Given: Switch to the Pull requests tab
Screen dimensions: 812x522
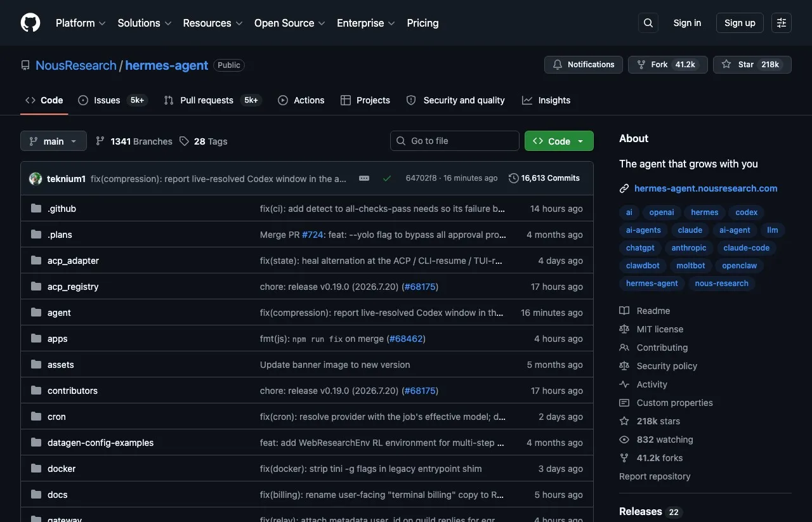Looking at the screenshot, I should click(212, 100).
